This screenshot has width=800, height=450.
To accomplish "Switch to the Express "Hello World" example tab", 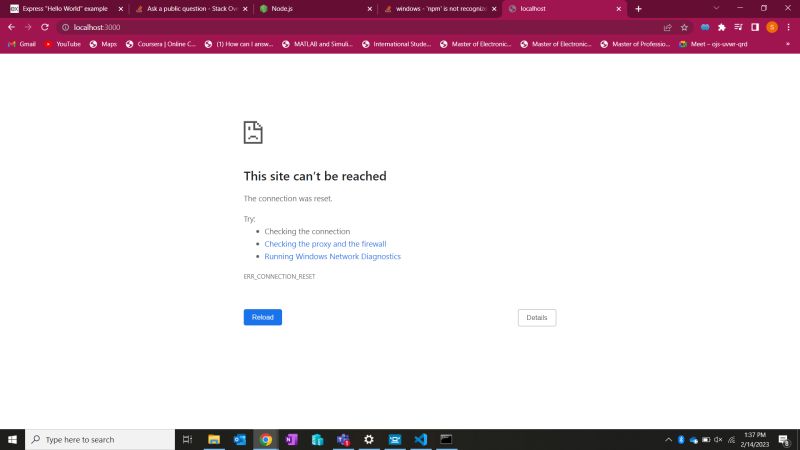I will click(x=65, y=9).
